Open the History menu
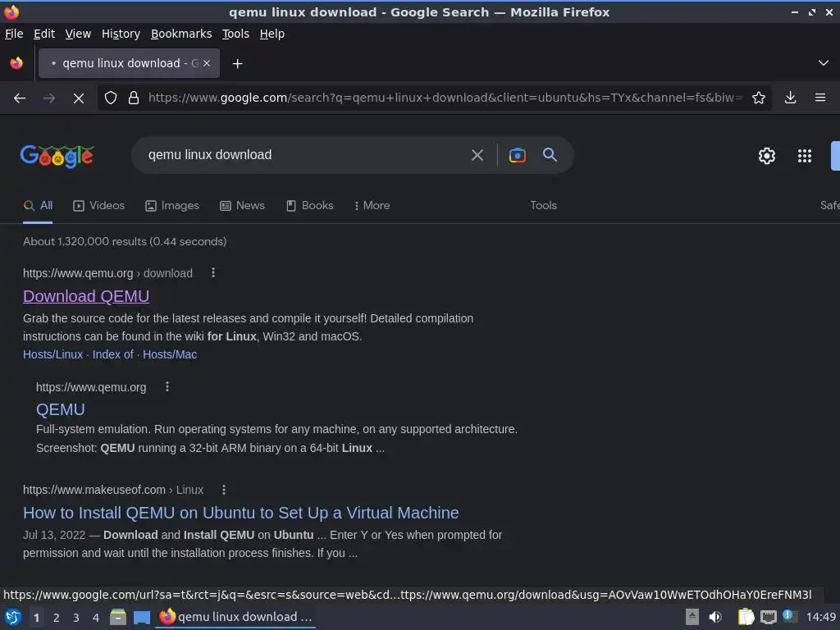Viewport: 840px width, 630px height. pos(121,34)
